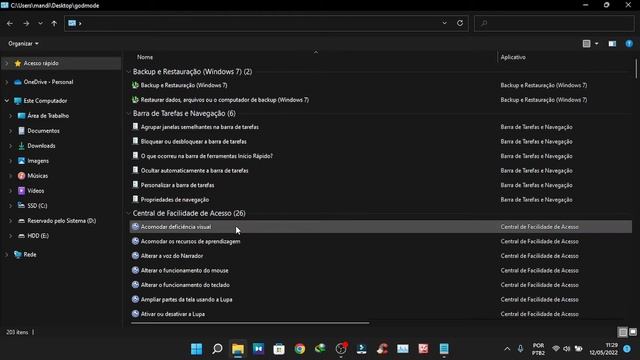This screenshot has height=360, width=640.
Task: Select Restaurar dados, arquivos ou o computador
Action: (x=224, y=100)
